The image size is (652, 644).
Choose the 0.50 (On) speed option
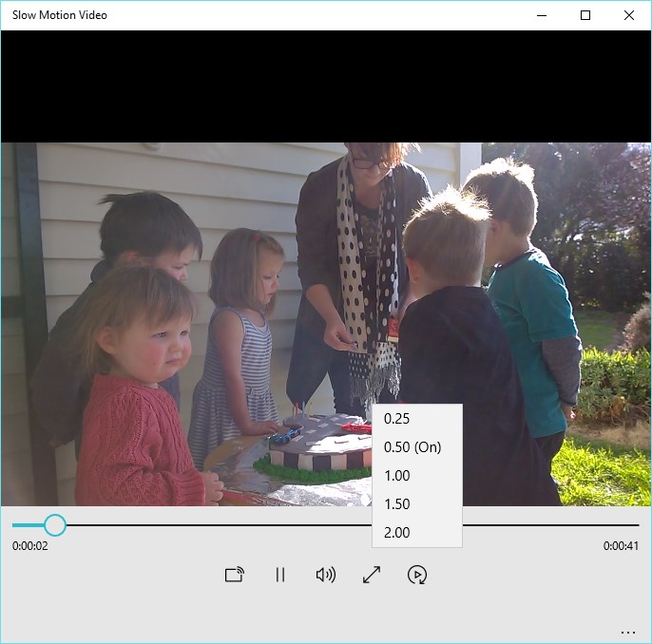(417, 447)
